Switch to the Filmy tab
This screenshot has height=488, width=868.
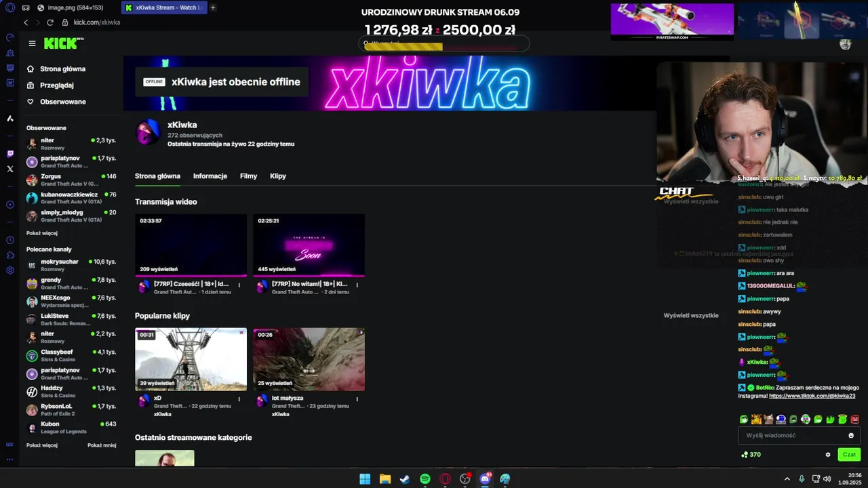click(248, 176)
